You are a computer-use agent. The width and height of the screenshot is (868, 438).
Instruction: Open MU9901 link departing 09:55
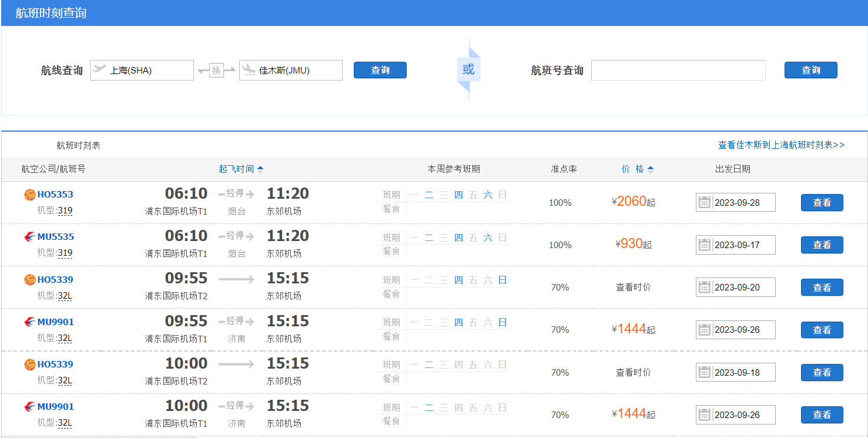(56, 322)
